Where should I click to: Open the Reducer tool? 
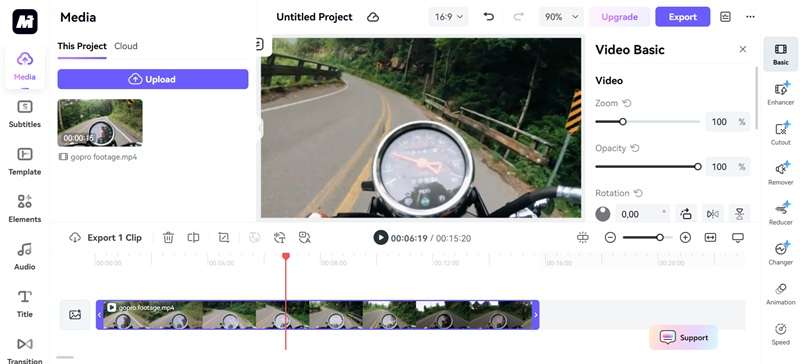click(780, 213)
